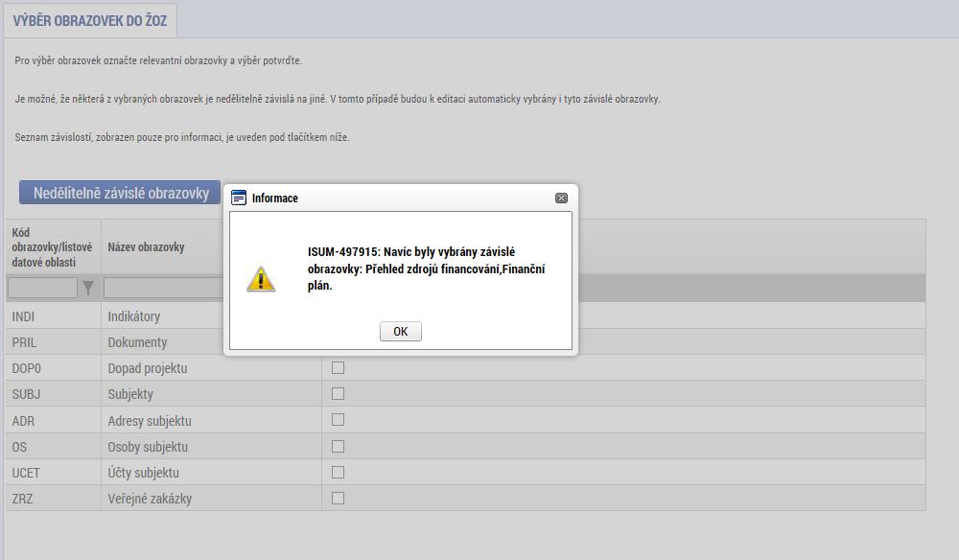
Task: Select the Indikátory row
Action: 465,316
